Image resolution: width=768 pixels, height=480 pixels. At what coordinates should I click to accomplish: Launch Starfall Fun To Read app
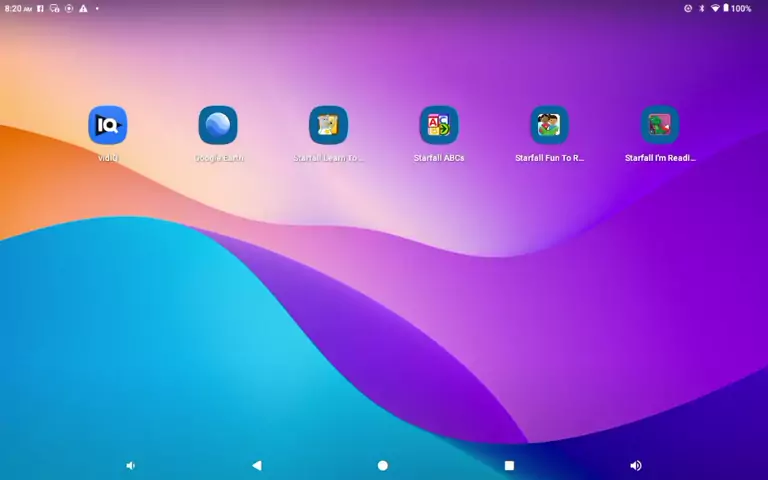point(549,125)
